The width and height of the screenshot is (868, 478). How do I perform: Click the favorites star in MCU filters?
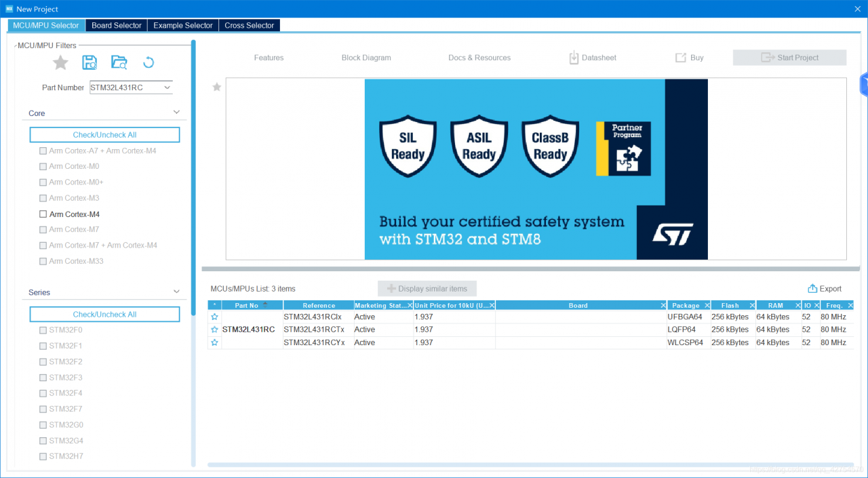[60, 63]
